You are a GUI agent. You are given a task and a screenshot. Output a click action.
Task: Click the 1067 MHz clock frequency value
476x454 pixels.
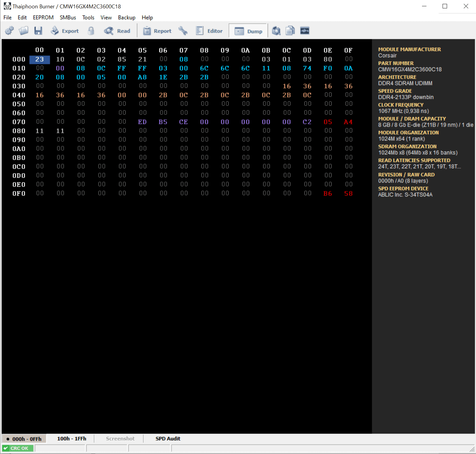click(403, 111)
